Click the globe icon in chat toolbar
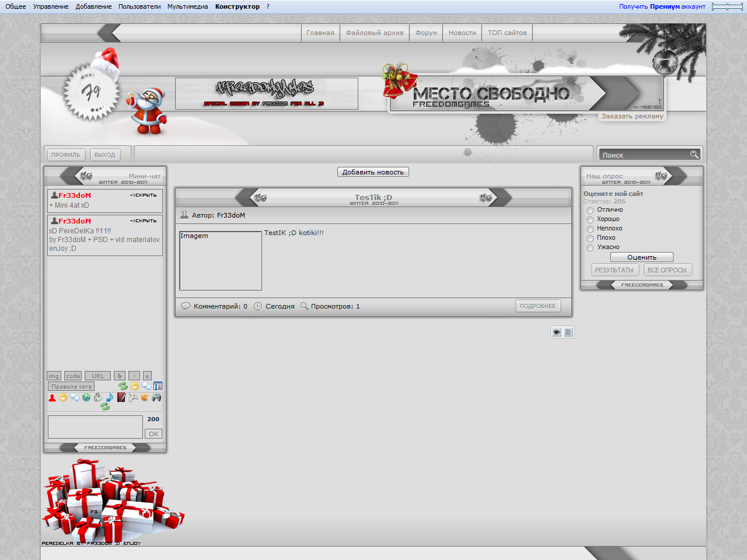This screenshot has width=747, height=560. click(x=86, y=398)
